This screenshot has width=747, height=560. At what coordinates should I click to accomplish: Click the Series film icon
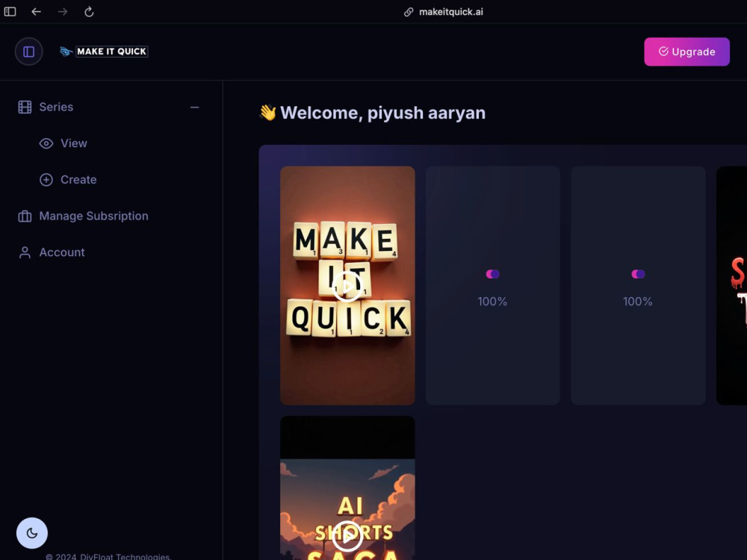pyautogui.click(x=25, y=107)
